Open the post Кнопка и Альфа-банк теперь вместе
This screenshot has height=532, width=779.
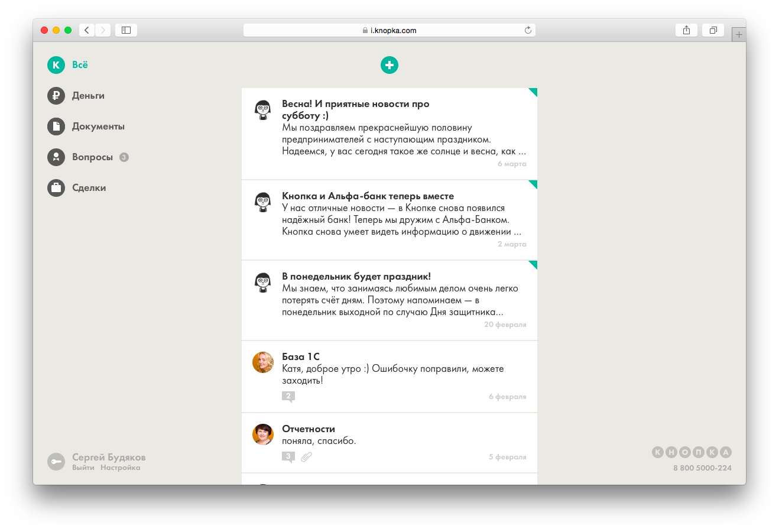(x=368, y=196)
